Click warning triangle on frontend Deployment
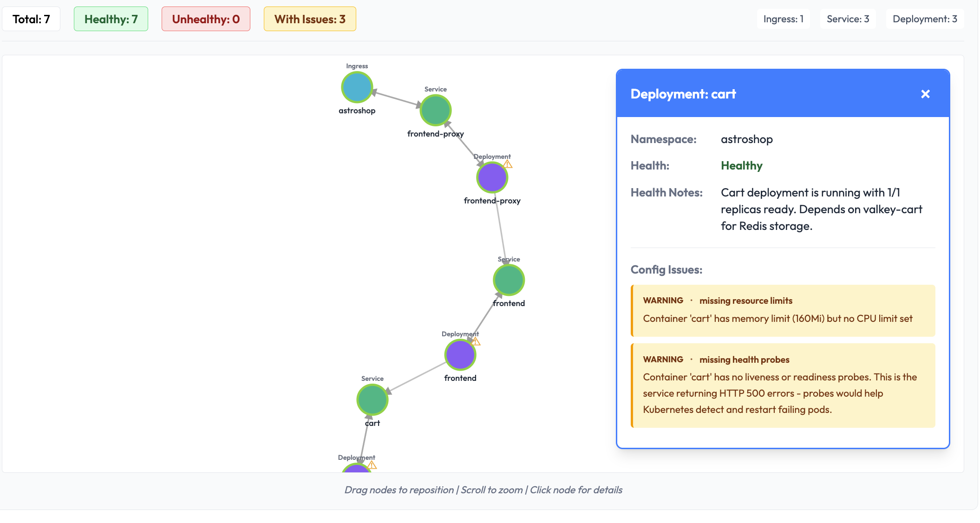This screenshot has width=980, height=523. pos(476,341)
